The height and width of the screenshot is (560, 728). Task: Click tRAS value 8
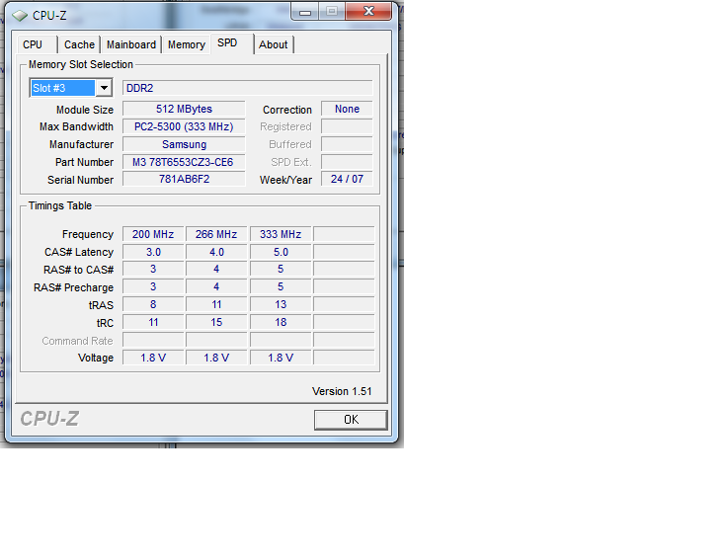[153, 304]
